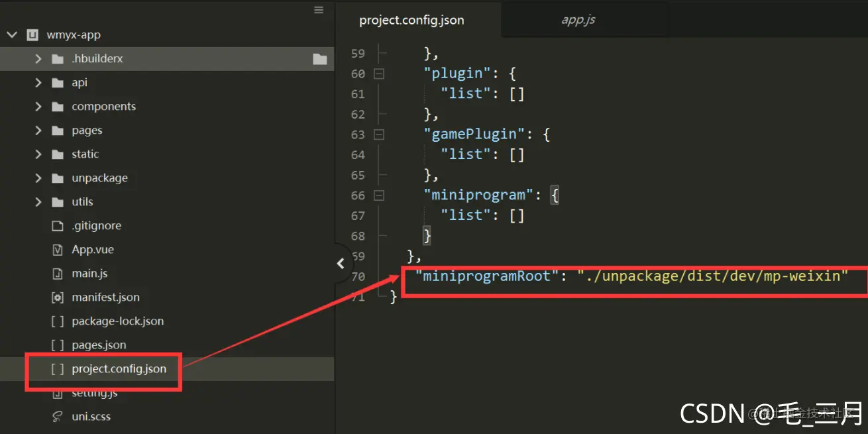Fold the "gamePlugin" block at line 63
Viewport: 868px width, 434px height.
(x=378, y=135)
